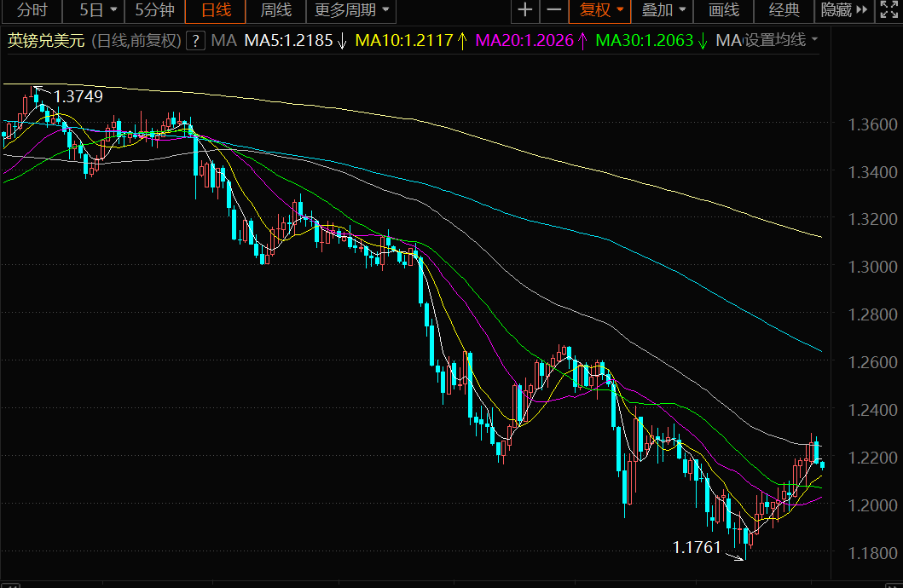This screenshot has width=903, height=588.
Task: Click the 1.3000 price axis label
Action: coord(872,267)
